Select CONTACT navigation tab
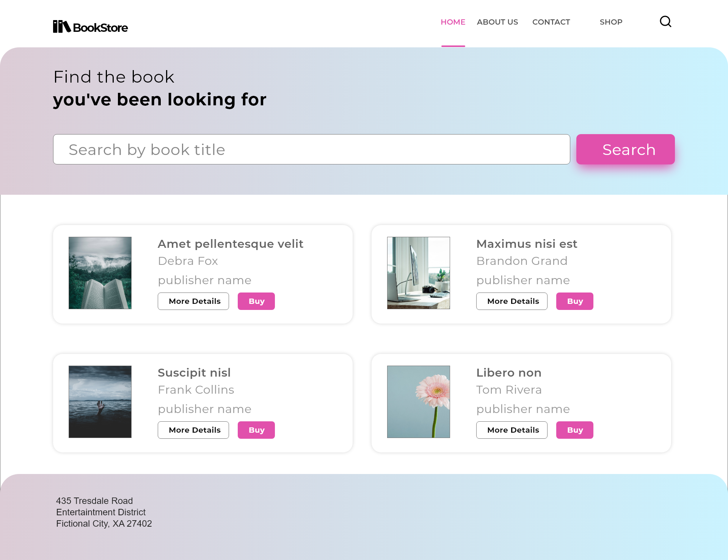The image size is (728, 560). tap(551, 22)
